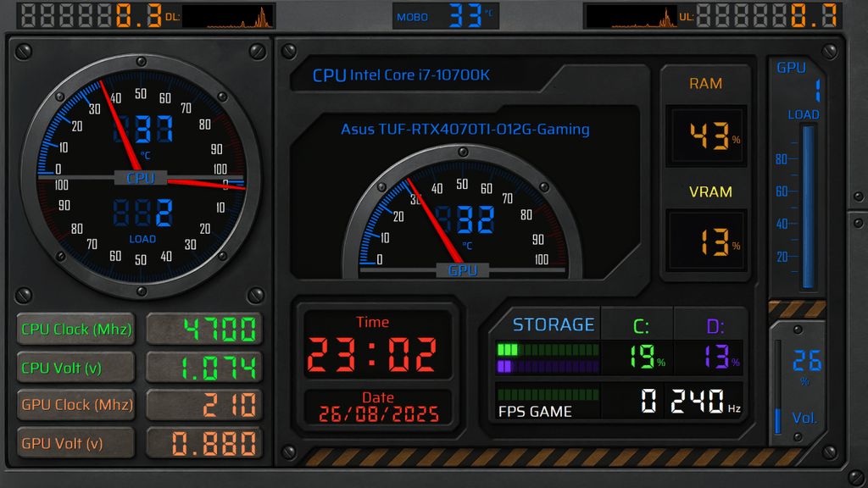
Task: Click the green C: drive usage bar
Action: [x=547, y=350]
